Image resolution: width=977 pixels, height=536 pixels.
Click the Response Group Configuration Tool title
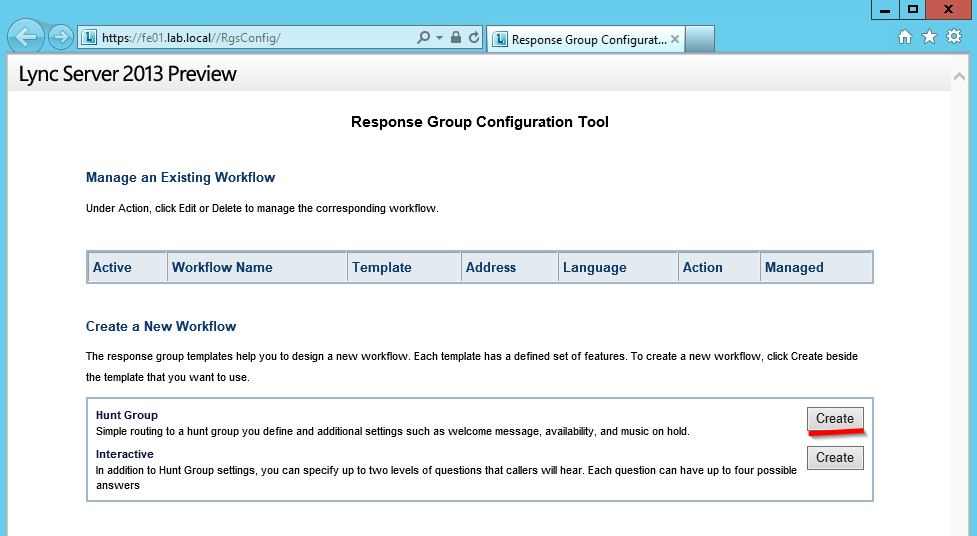480,122
